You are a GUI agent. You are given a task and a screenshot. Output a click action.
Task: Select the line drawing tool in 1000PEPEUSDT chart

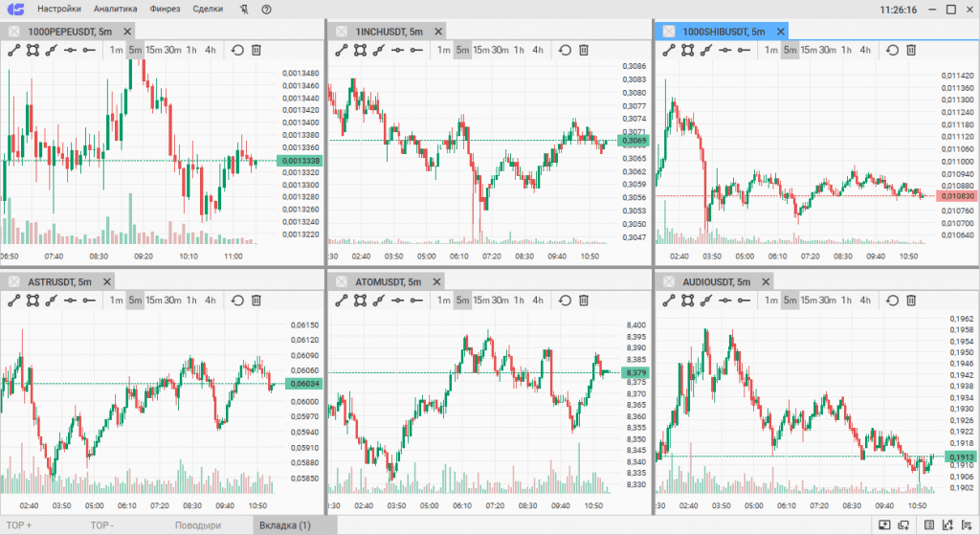(x=13, y=50)
